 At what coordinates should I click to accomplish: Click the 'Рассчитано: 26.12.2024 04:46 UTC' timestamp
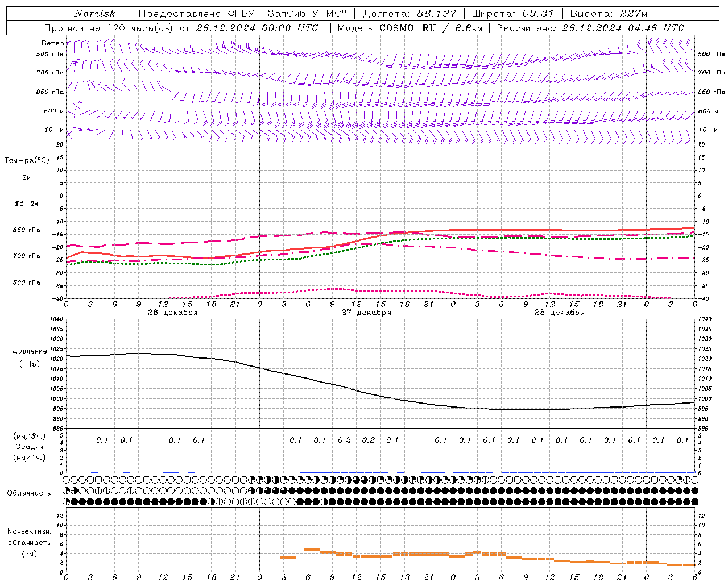coord(590,28)
